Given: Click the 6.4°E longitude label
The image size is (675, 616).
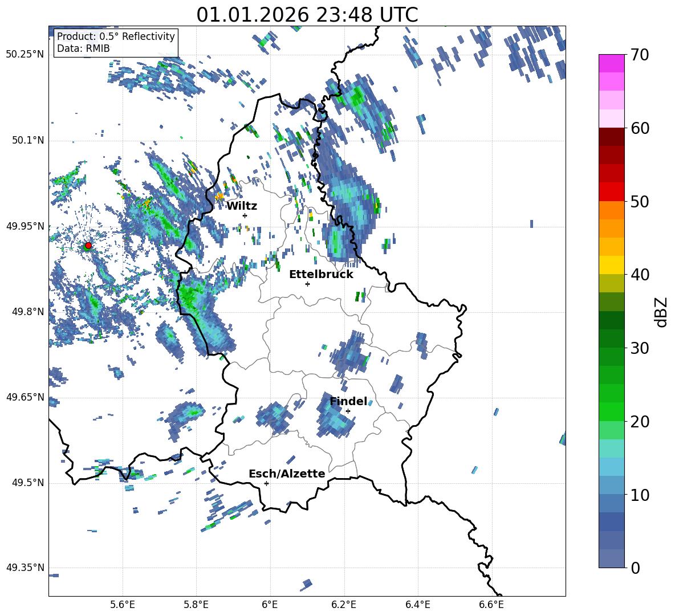Looking at the screenshot, I should 417,605.
